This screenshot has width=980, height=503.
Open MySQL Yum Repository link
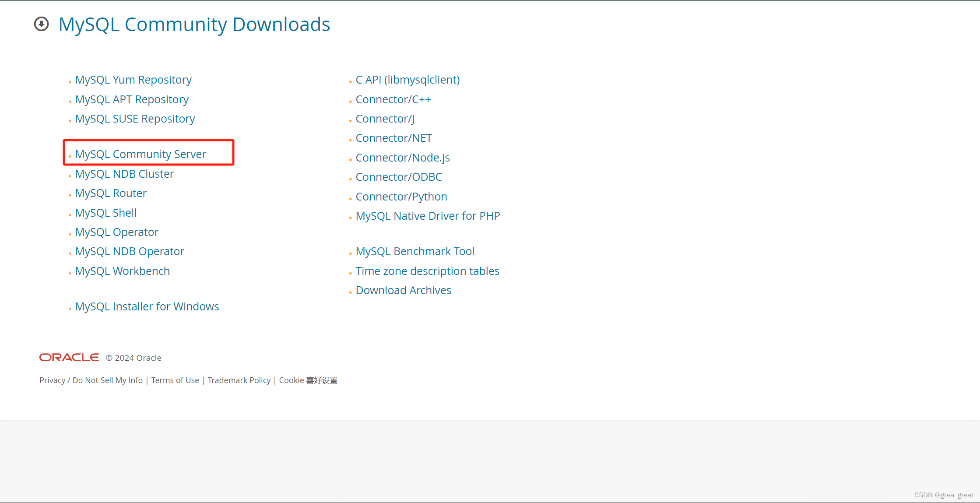[133, 80]
